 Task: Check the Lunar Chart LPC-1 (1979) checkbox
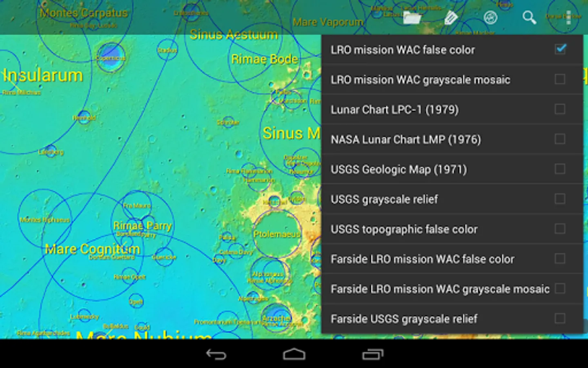(560, 109)
